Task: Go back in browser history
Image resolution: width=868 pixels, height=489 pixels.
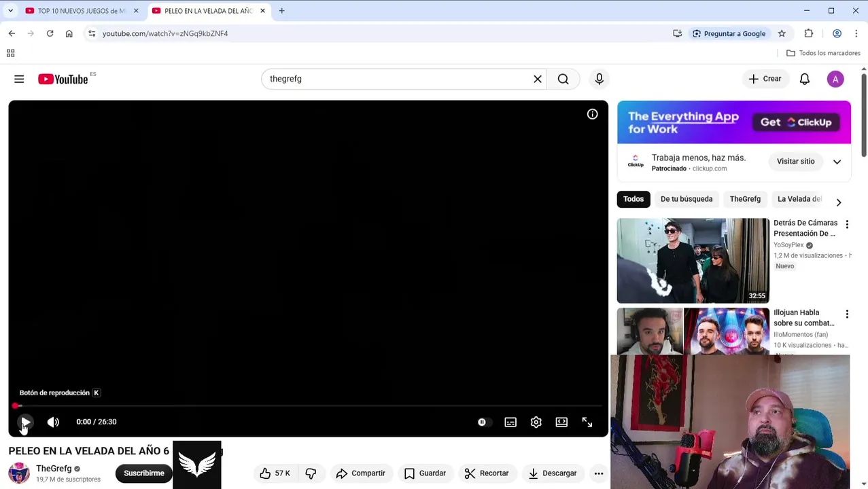Action: click(12, 33)
